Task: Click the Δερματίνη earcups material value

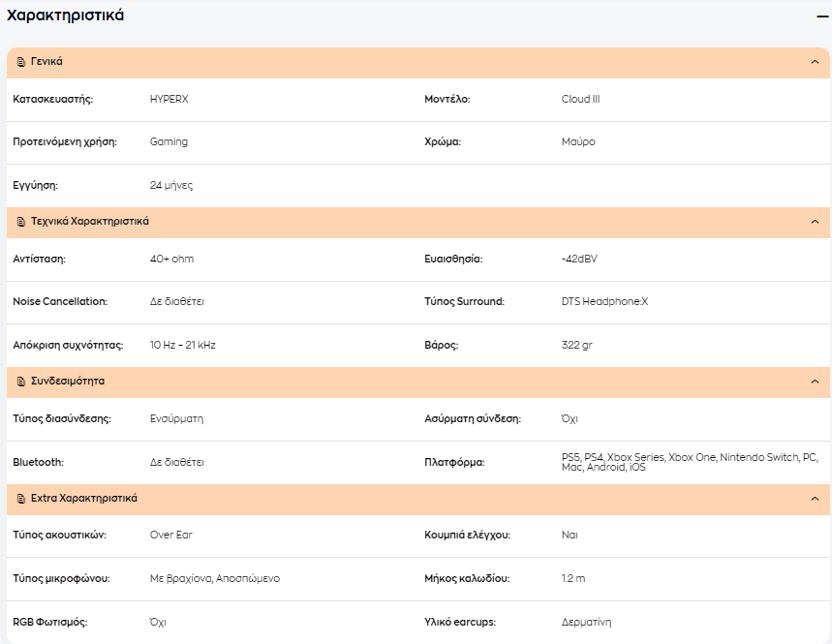Action: [x=586, y=622]
